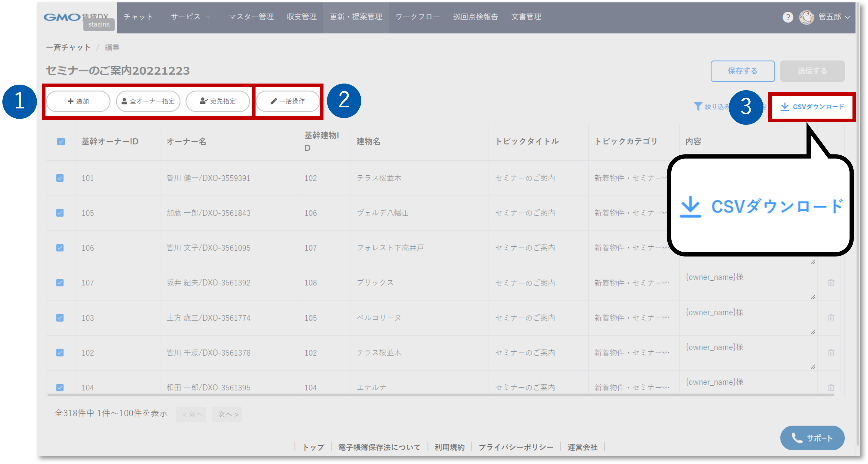The height and width of the screenshot is (464, 868).
Task: Click the 全オーナー指定 button
Action: tap(148, 101)
